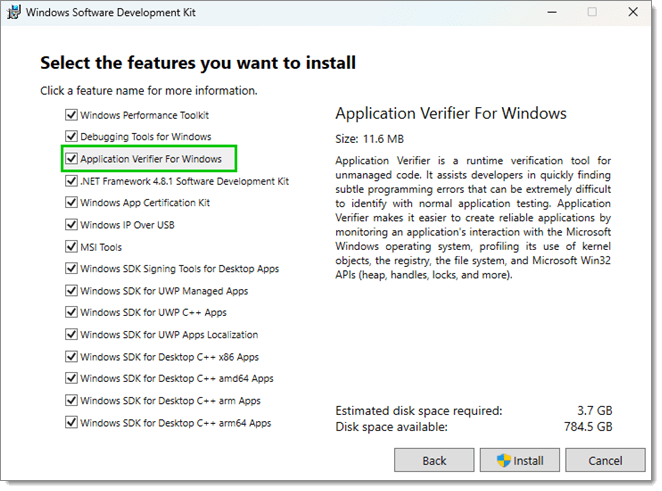Click 'Windows SDK Signing Tools for Desktop Apps' name
This screenshot has width=662, height=491.
pyautogui.click(x=179, y=269)
